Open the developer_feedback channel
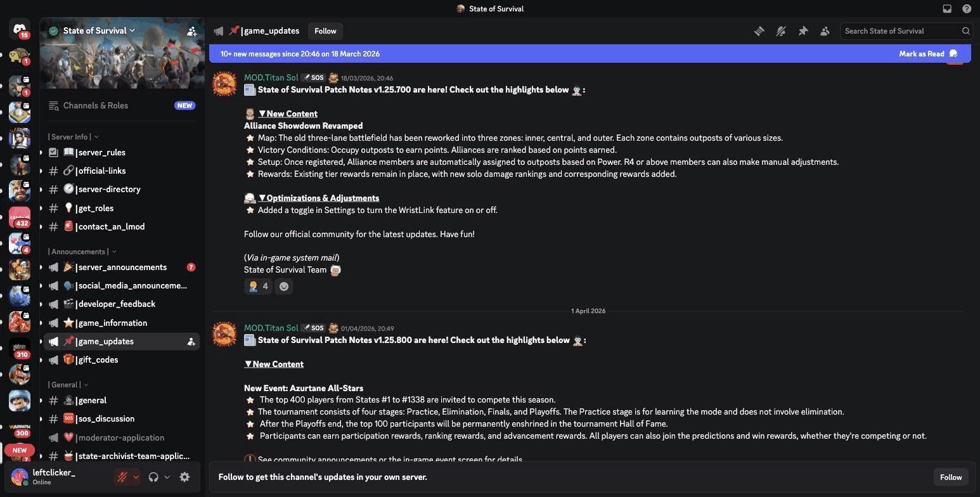Image resolution: width=980 pixels, height=497 pixels. coord(121,304)
